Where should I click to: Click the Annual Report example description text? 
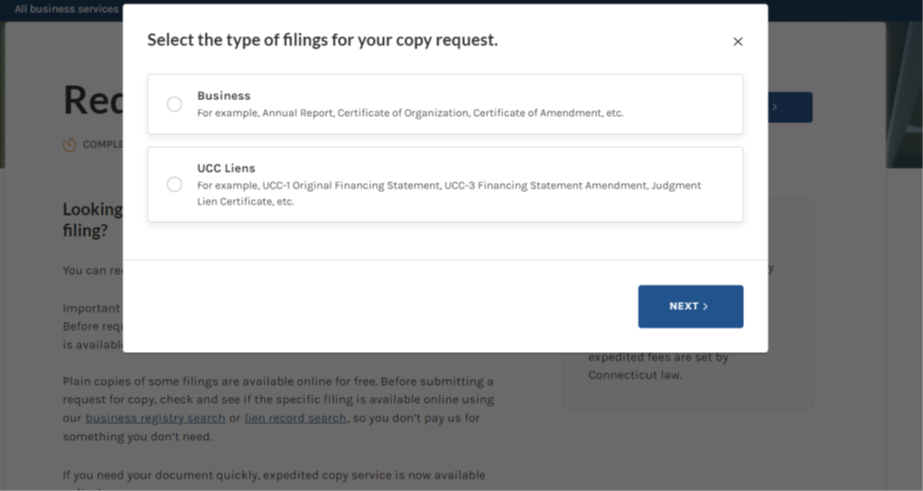(x=410, y=113)
